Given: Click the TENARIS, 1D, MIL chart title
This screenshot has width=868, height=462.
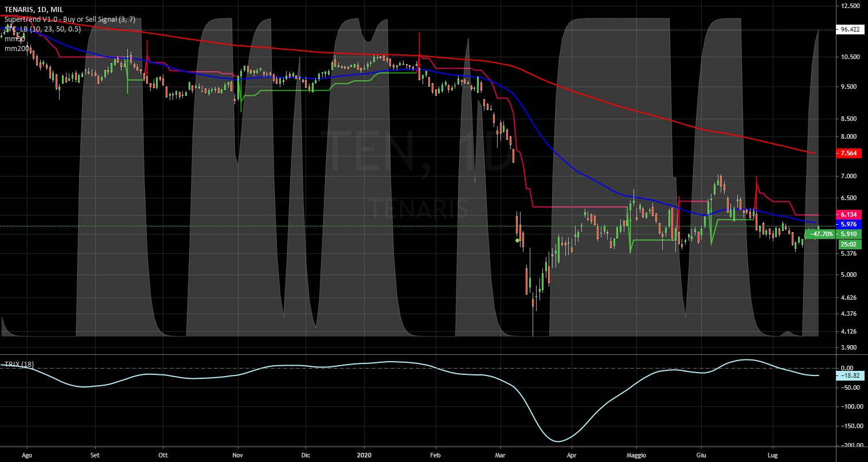Looking at the screenshot, I should pos(34,10).
